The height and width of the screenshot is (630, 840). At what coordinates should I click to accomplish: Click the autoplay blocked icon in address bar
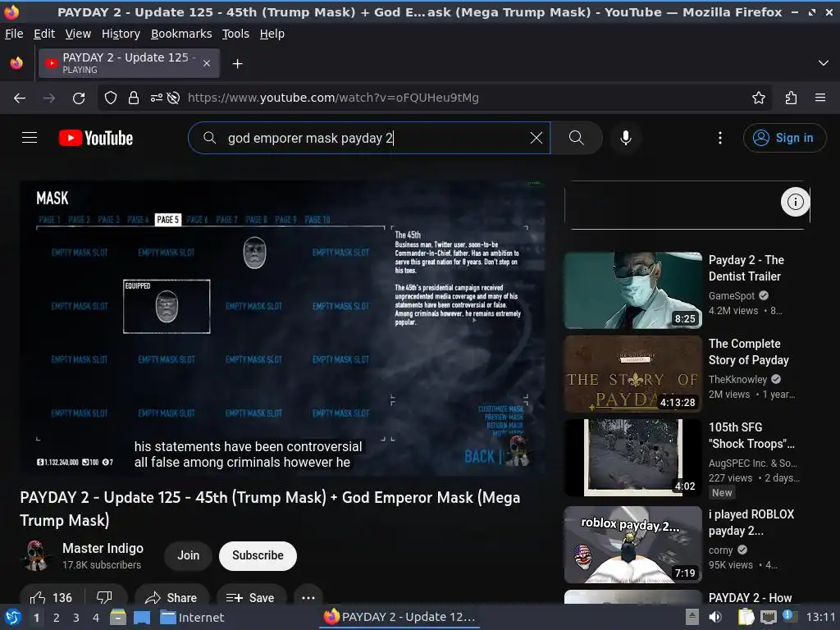pos(173,98)
